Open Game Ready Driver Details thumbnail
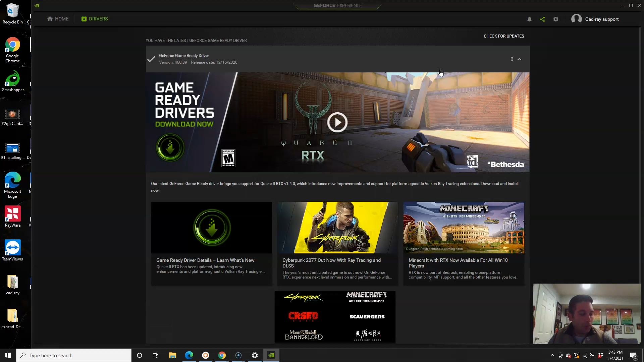The height and width of the screenshot is (362, 644). [211, 228]
